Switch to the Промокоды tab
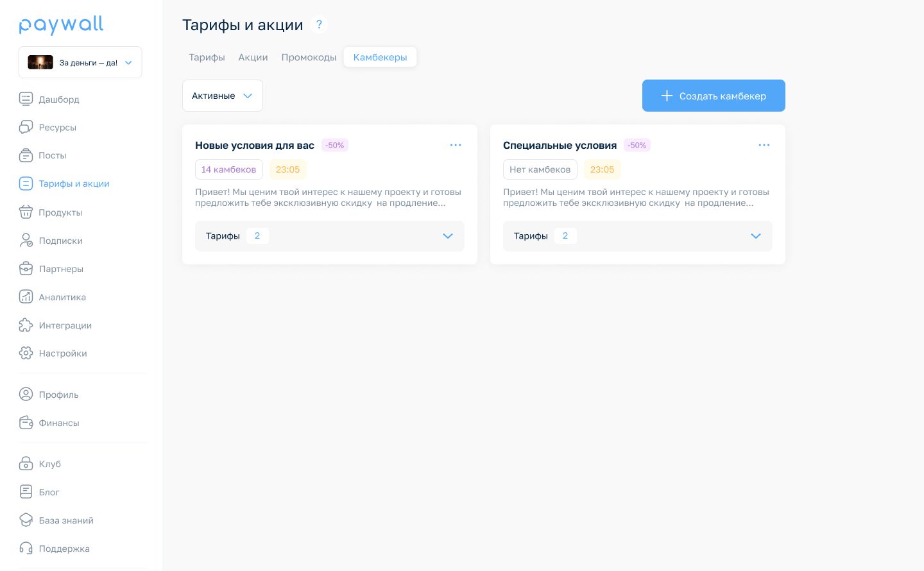The width and height of the screenshot is (924, 571). click(309, 57)
